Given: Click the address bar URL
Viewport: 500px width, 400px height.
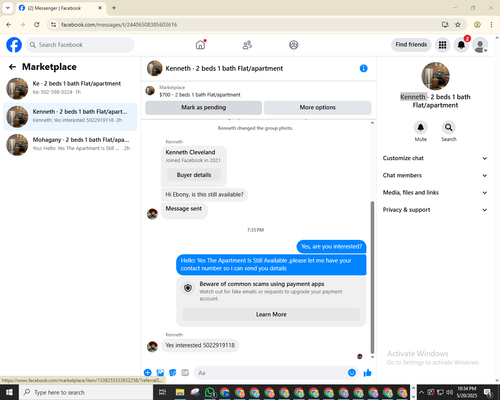Looking at the screenshot, I should click(x=119, y=25).
